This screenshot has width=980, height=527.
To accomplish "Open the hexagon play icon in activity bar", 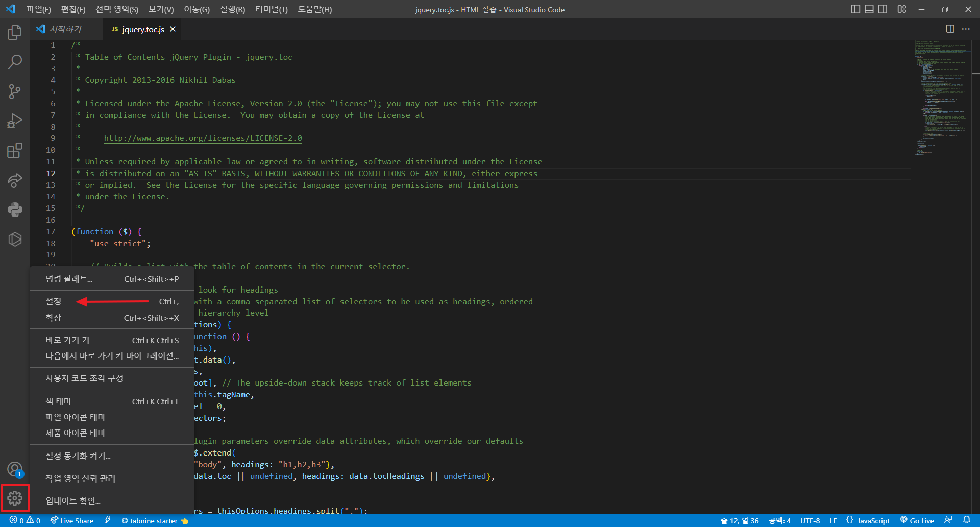I will tap(15, 239).
